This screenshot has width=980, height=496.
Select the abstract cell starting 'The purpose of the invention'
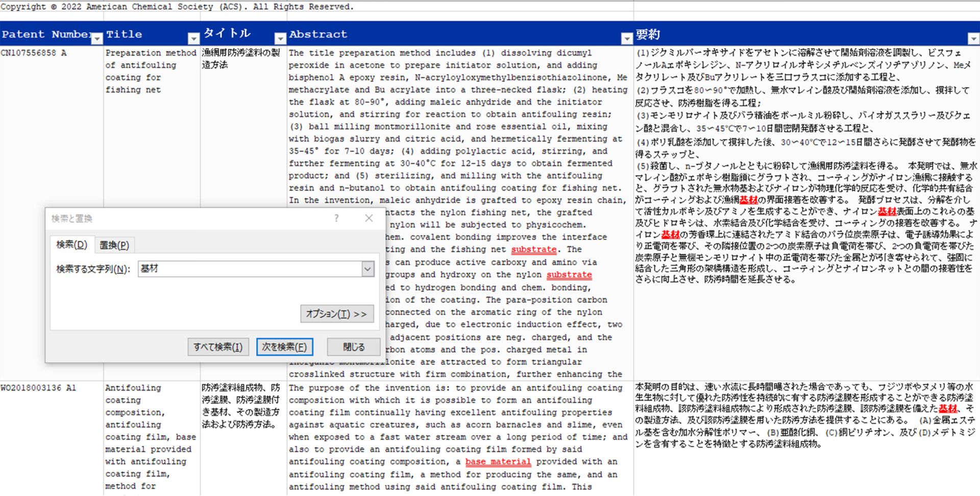[x=460, y=438]
